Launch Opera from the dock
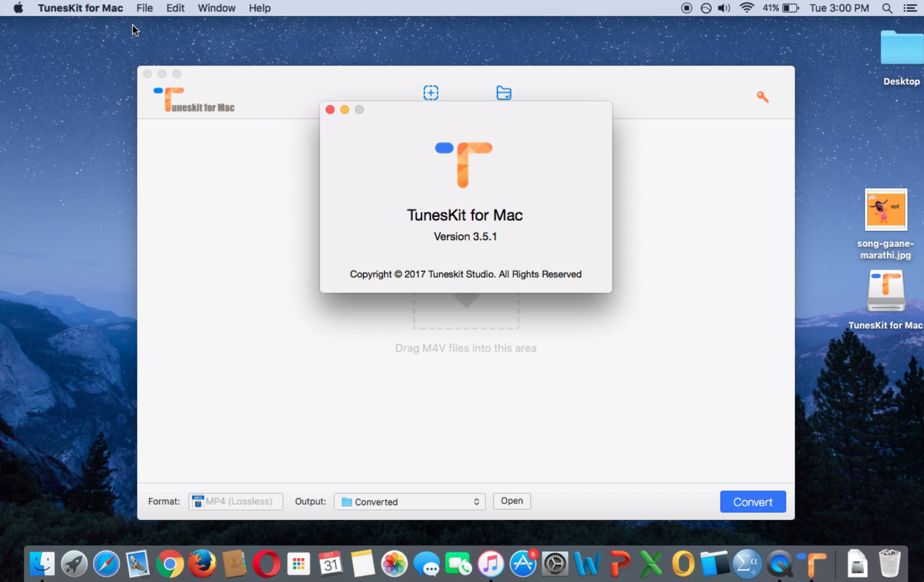The width and height of the screenshot is (924, 582). [266, 564]
